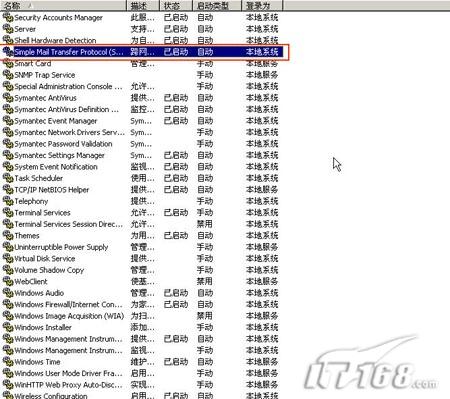The image size is (450, 399).
Task: Select the SNMP Trap Service entry
Action: pyautogui.click(x=143, y=75)
